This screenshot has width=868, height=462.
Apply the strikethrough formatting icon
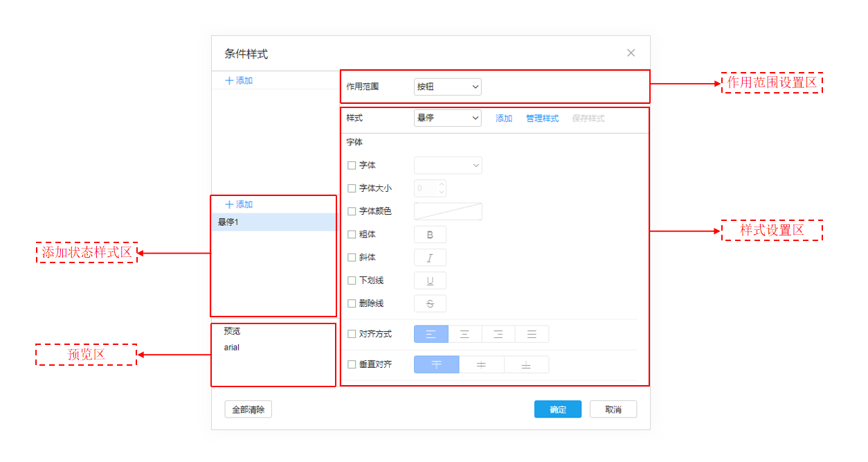(x=430, y=303)
